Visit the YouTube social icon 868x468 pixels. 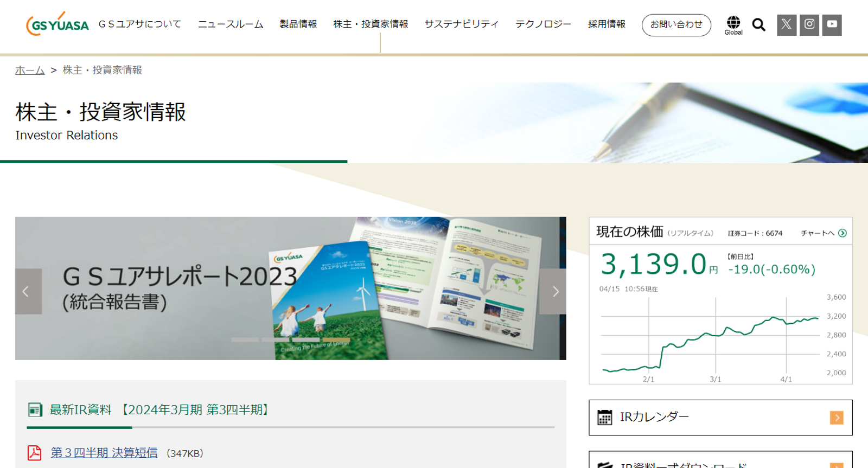click(x=832, y=25)
